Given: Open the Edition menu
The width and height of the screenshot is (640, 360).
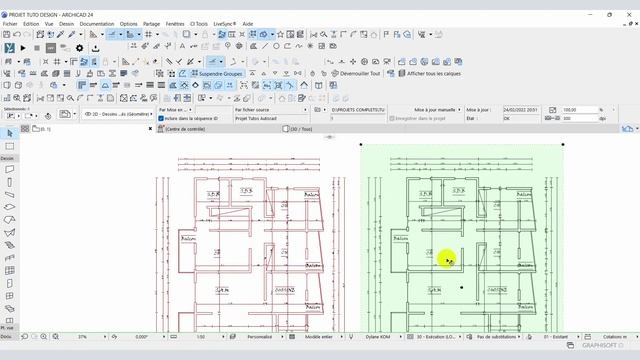Looking at the screenshot, I should click(x=31, y=24).
